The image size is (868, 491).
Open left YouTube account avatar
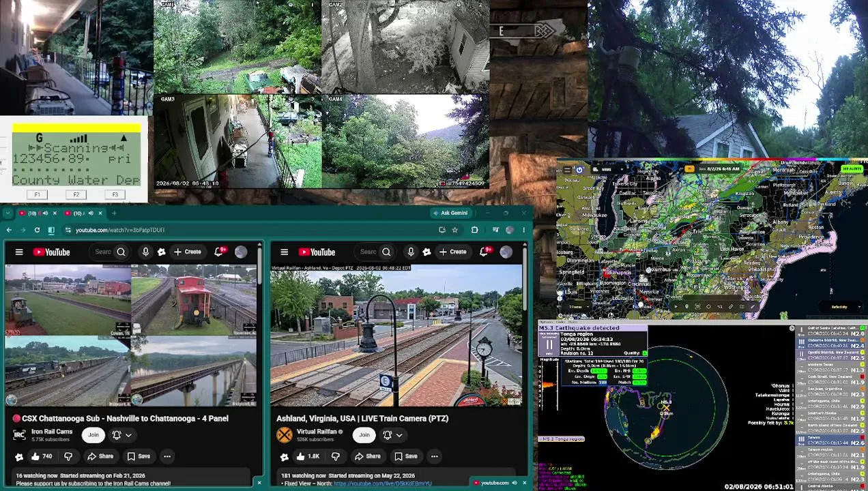click(241, 252)
